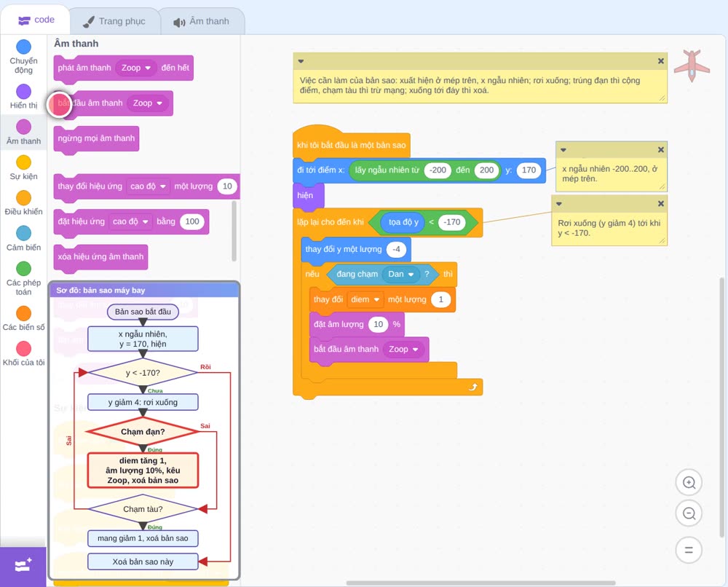Screen dimensions: 728x587
Task: Select the Cảm biến blocks category
Action: click(23, 238)
